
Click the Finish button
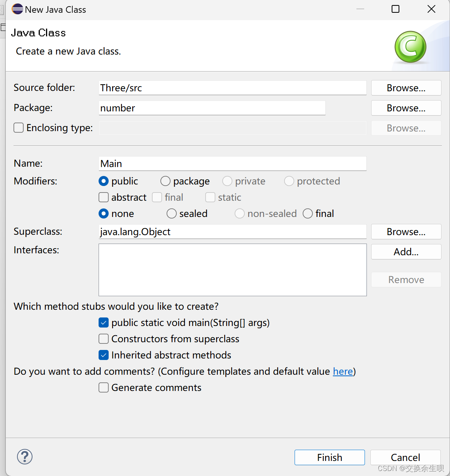tap(330, 457)
